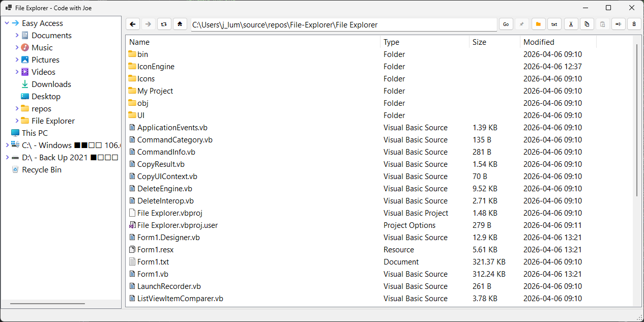Create a new folder using the folder icon
644x322 pixels.
click(x=538, y=24)
